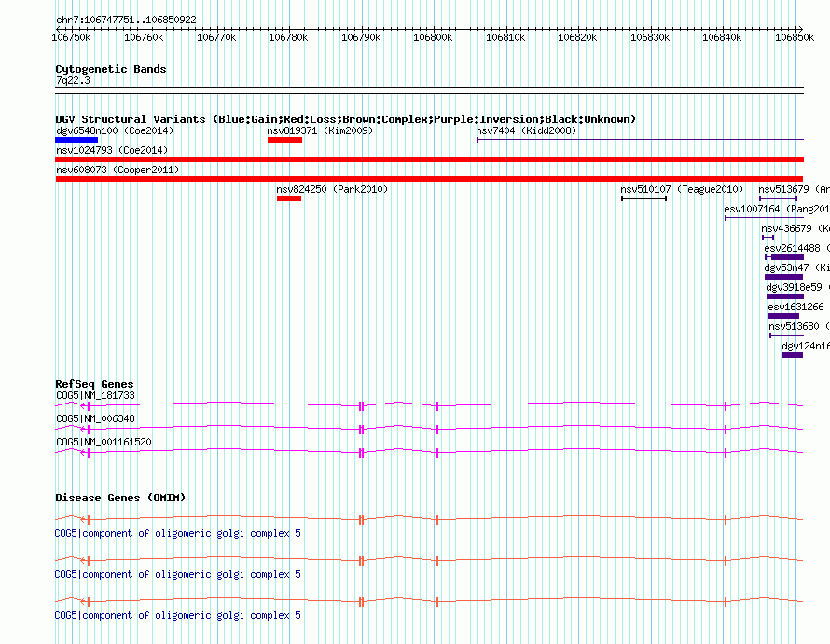This screenshot has height=644, width=830.
Task: Click the nsv510107 (Teague2010) label
Action: (x=682, y=189)
